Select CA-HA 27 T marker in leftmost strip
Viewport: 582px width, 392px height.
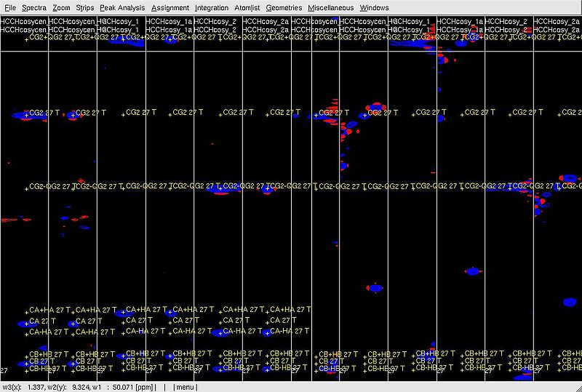25,332
